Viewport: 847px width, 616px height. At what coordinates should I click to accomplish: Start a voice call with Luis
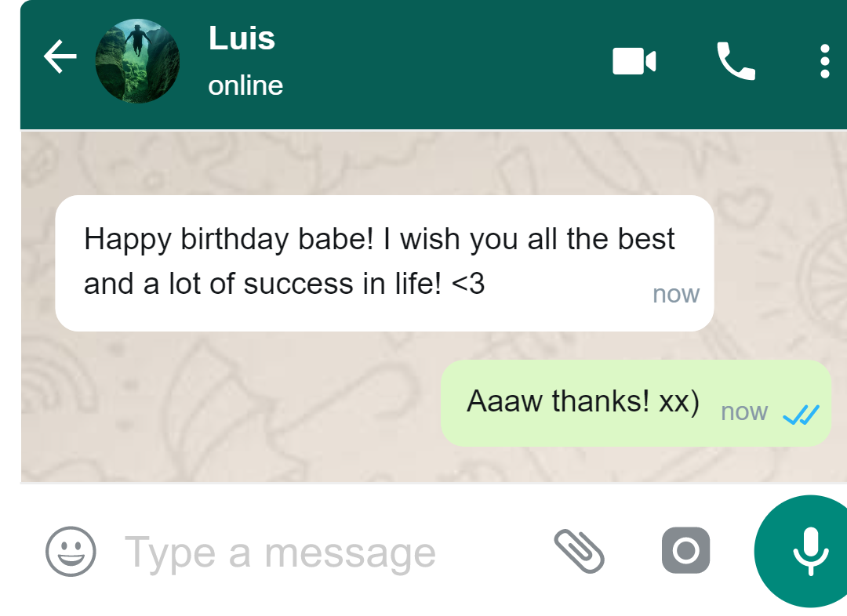(x=736, y=61)
